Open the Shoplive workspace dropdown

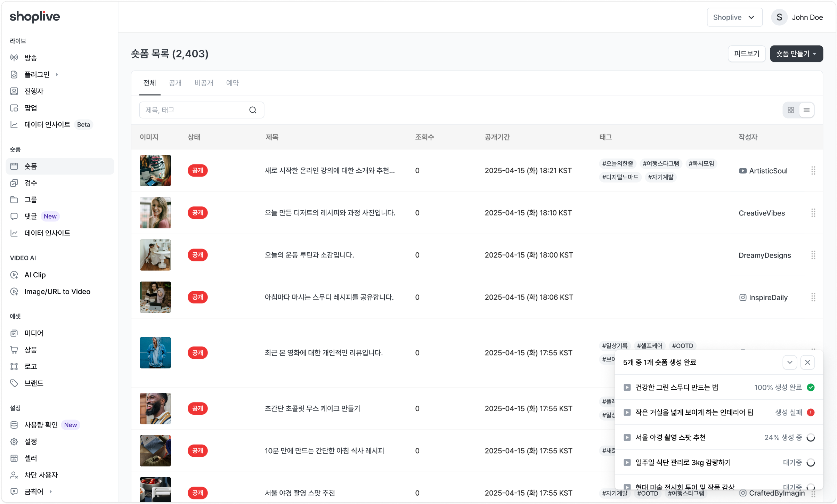click(734, 17)
